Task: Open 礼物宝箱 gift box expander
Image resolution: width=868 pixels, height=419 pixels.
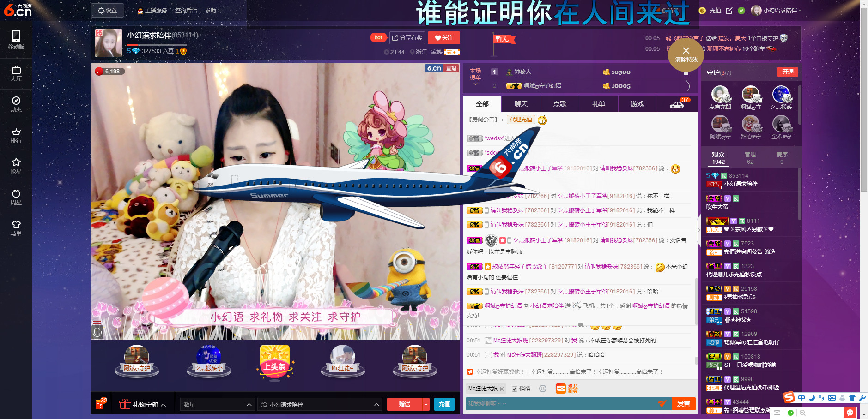Action: (x=142, y=405)
